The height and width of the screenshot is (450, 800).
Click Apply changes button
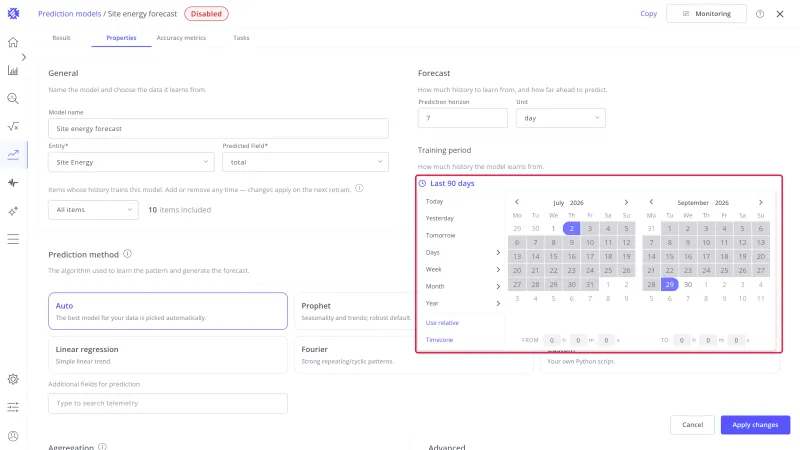(755, 424)
